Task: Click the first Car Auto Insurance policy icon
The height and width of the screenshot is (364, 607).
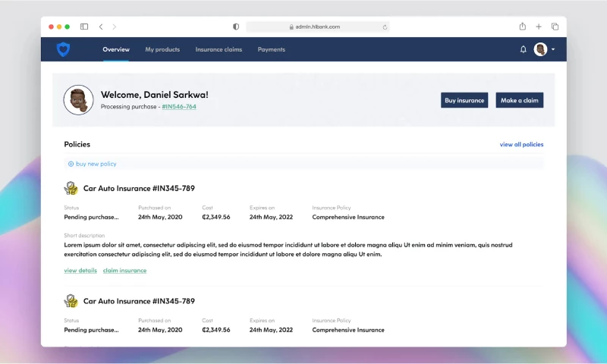Action: tap(71, 188)
